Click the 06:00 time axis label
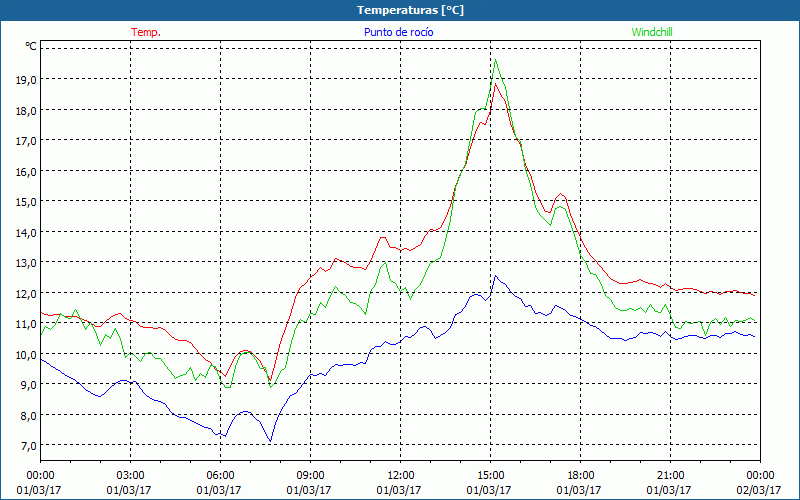Image resolution: width=800 pixels, height=500 pixels. click(x=220, y=476)
